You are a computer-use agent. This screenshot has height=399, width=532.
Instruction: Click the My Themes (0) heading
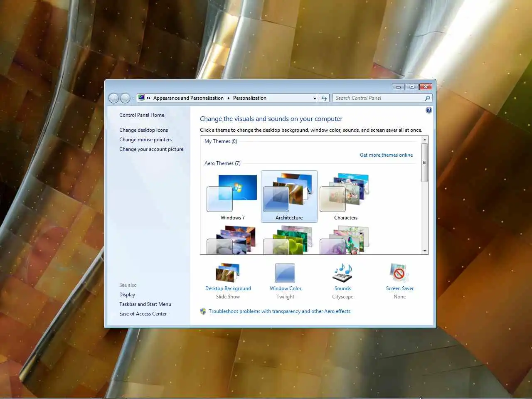pyautogui.click(x=221, y=141)
